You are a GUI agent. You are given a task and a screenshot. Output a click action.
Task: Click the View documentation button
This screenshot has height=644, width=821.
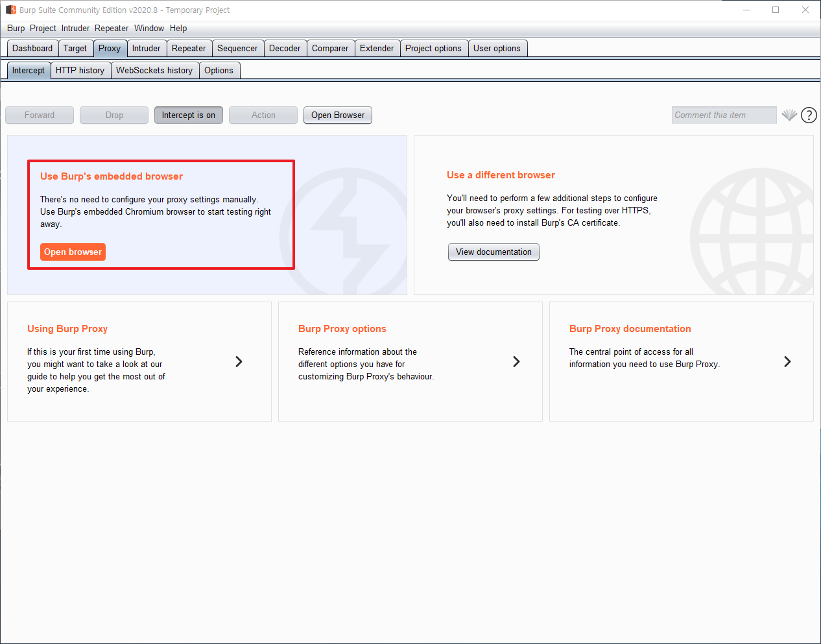(494, 252)
